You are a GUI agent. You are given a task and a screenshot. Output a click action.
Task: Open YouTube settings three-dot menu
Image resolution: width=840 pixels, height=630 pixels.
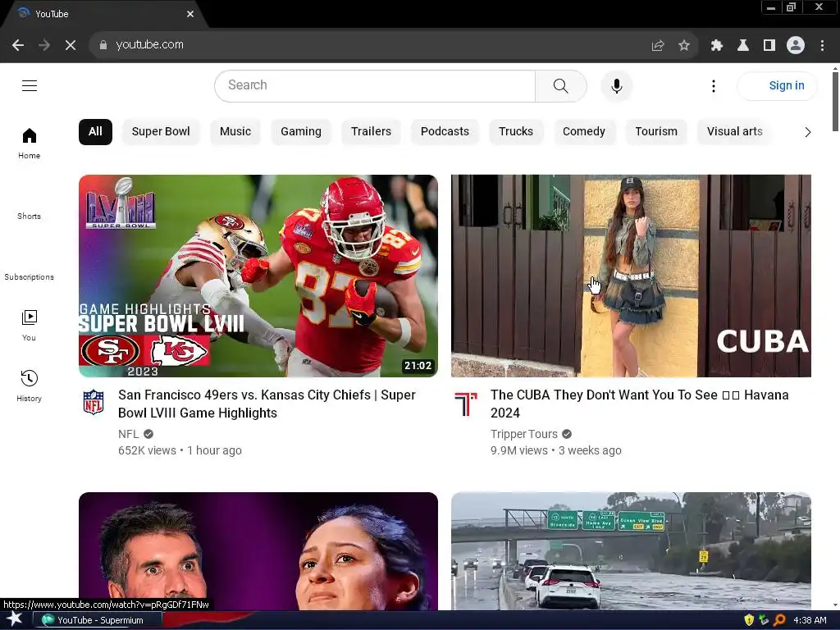click(x=713, y=85)
